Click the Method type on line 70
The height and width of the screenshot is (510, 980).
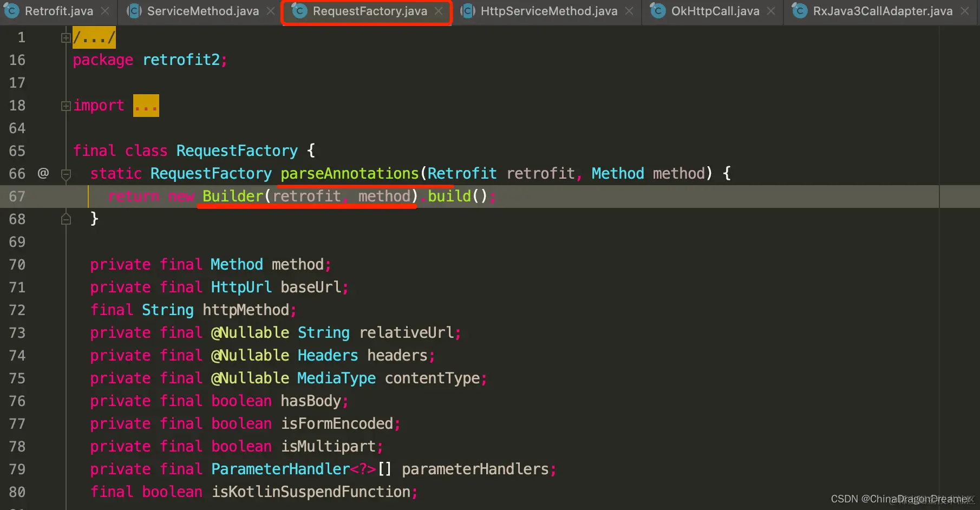point(237,264)
